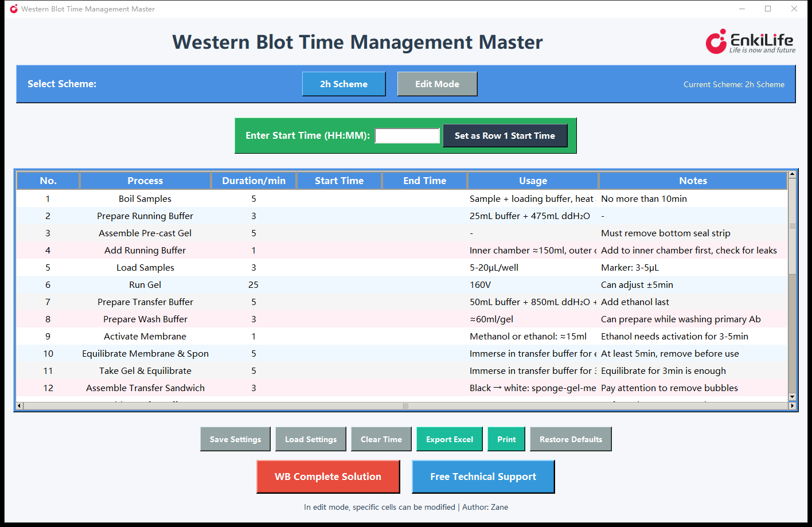Screen dimensions: 812x527
Task: Restore Defaults
Action: tap(571, 439)
